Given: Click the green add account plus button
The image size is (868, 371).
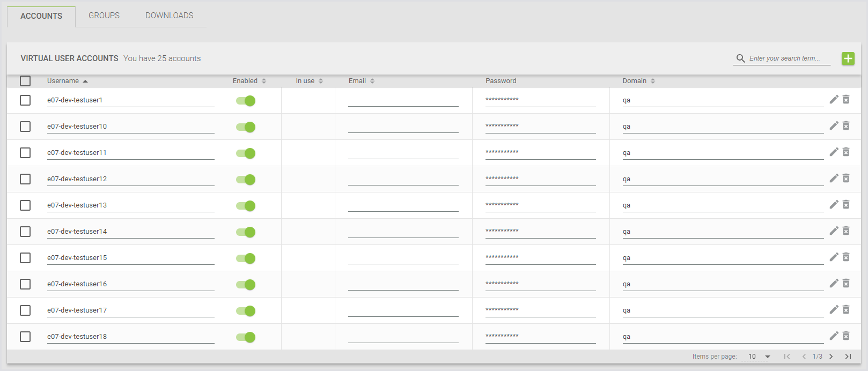Looking at the screenshot, I should pyautogui.click(x=848, y=58).
